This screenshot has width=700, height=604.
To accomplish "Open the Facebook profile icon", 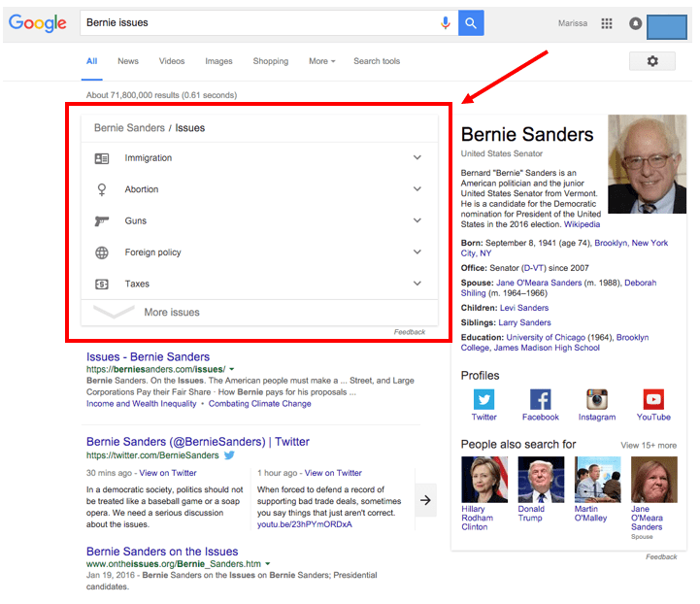I will 540,399.
